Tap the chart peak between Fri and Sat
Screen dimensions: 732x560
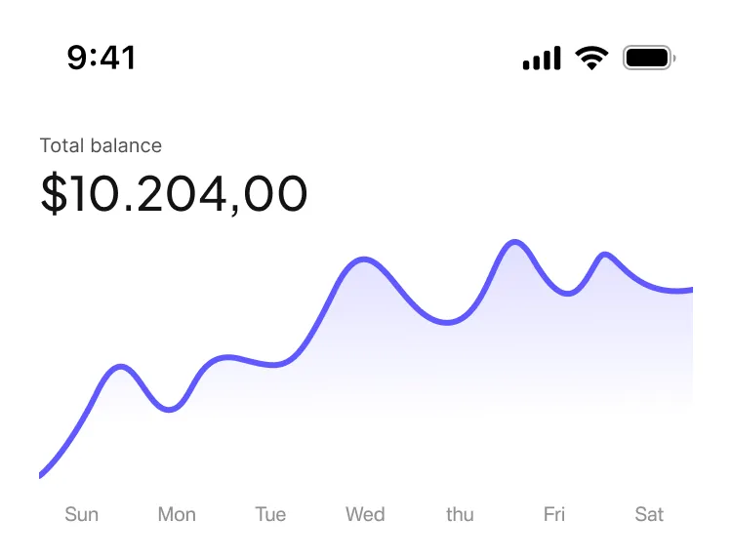point(605,255)
